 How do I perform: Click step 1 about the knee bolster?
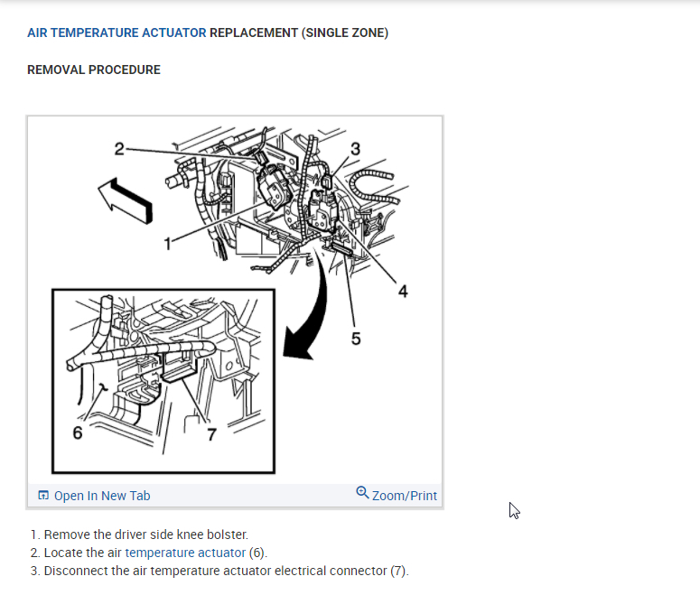[x=139, y=535]
